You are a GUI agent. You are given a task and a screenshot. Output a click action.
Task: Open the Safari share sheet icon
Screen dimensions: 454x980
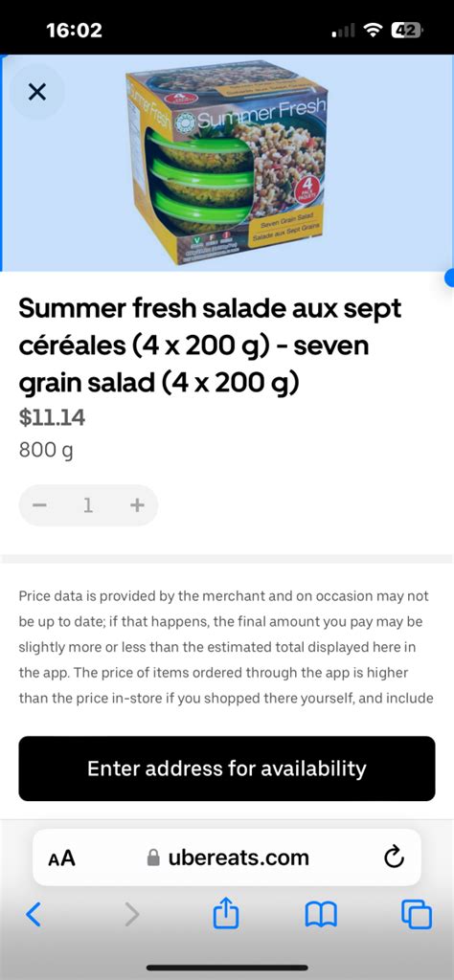pyautogui.click(x=226, y=914)
